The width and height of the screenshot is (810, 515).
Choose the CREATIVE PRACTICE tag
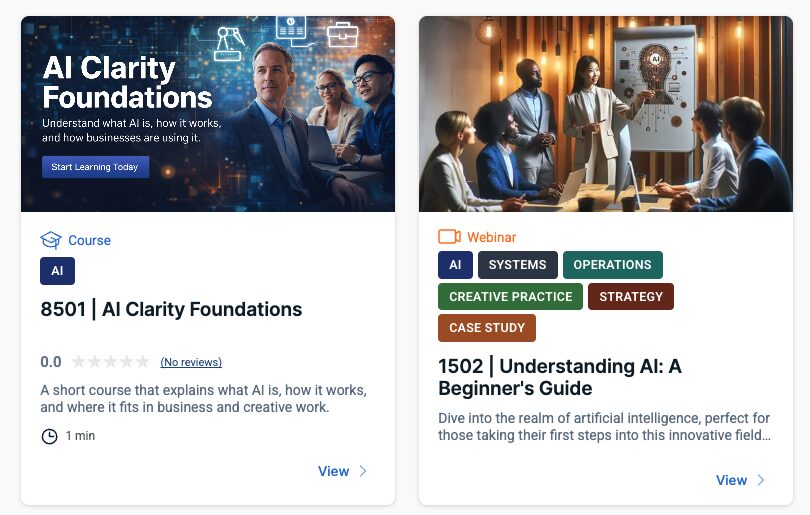510,296
